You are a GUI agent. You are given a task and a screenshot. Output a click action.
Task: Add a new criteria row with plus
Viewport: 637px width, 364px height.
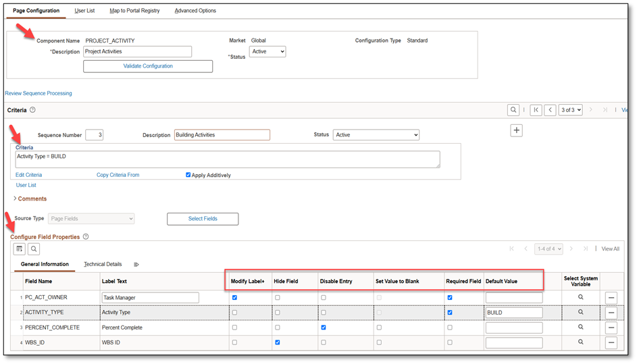pyautogui.click(x=516, y=130)
